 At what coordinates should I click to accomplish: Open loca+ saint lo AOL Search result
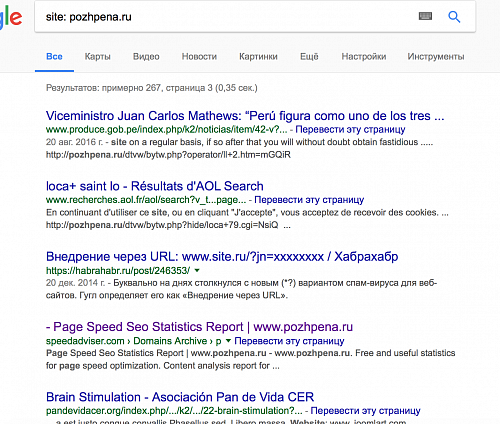tap(155, 186)
